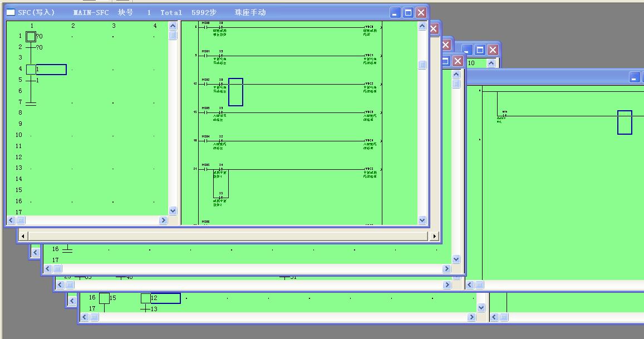Maximize the MAIN-SFC window
This screenshot has width=644, height=339.
pos(408,12)
